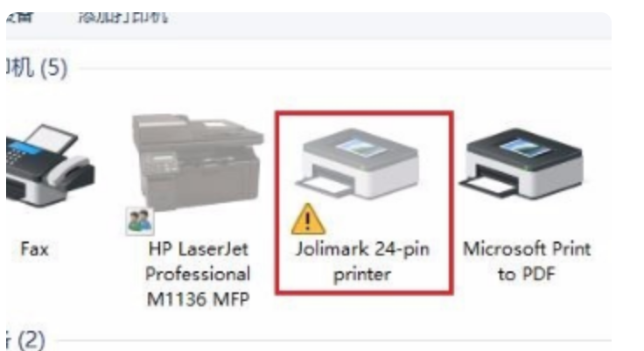The height and width of the screenshot is (351, 644).
Task: Click the Fax text label
Action: tap(34, 249)
